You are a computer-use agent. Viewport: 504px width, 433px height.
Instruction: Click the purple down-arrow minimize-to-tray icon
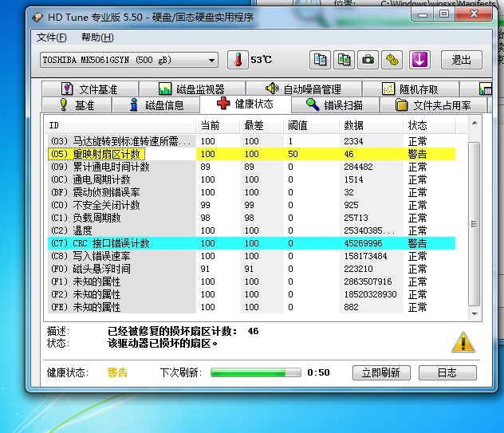419,60
